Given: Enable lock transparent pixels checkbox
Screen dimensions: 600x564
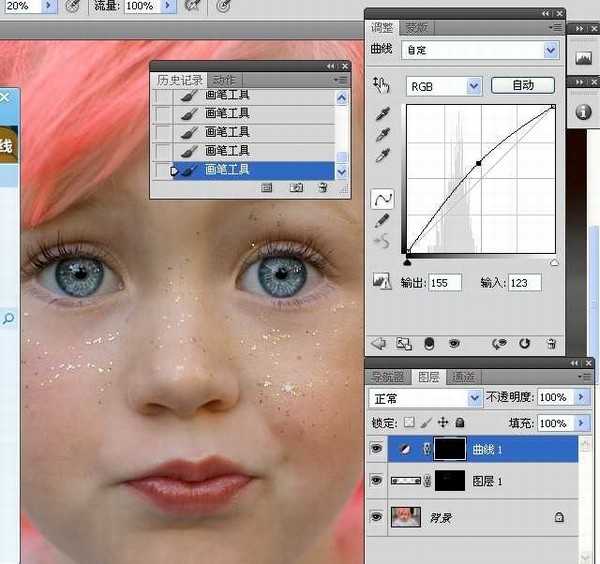Looking at the screenshot, I should pyautogui.click(x=410, y=424).
